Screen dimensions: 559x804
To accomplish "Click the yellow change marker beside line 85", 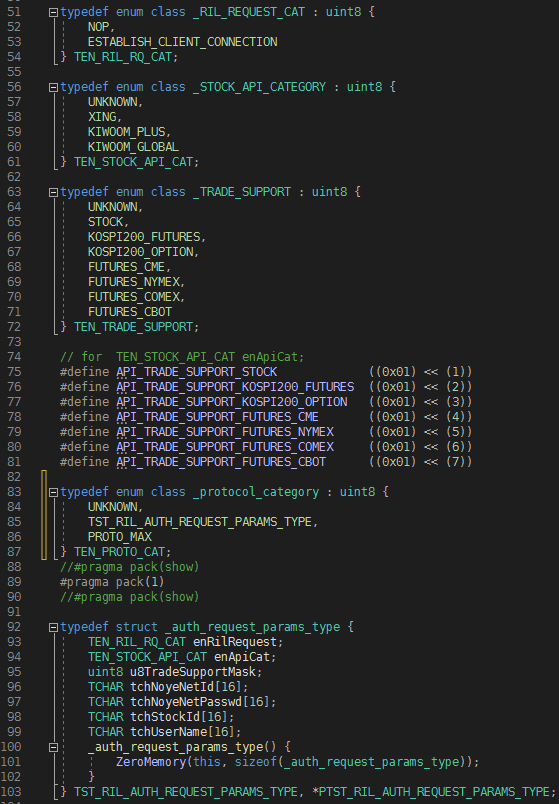I will (x=44, y=522).
